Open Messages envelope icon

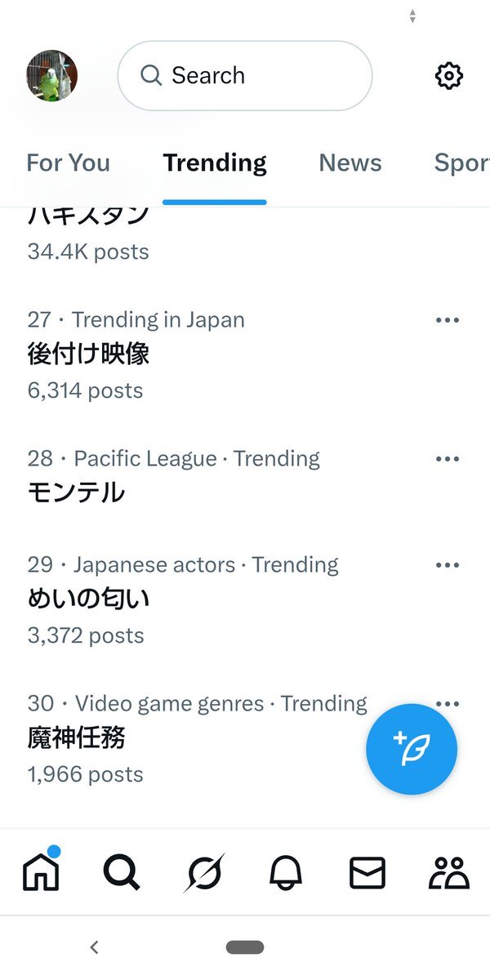click(367, 872)
